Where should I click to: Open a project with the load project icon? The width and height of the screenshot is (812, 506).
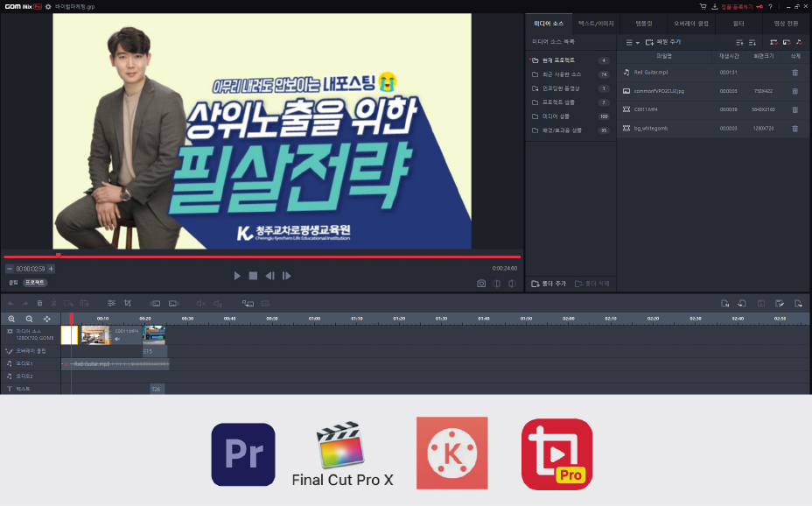742,304
